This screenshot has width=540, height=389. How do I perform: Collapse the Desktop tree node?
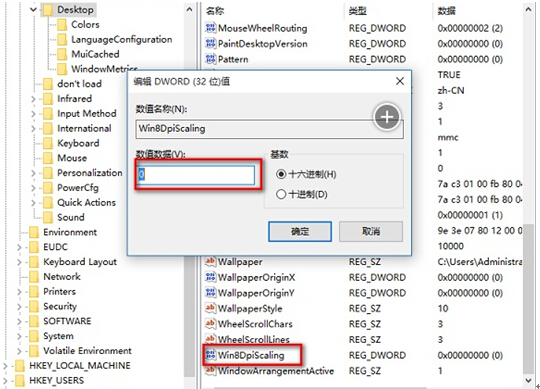click(x=33, y=10)
